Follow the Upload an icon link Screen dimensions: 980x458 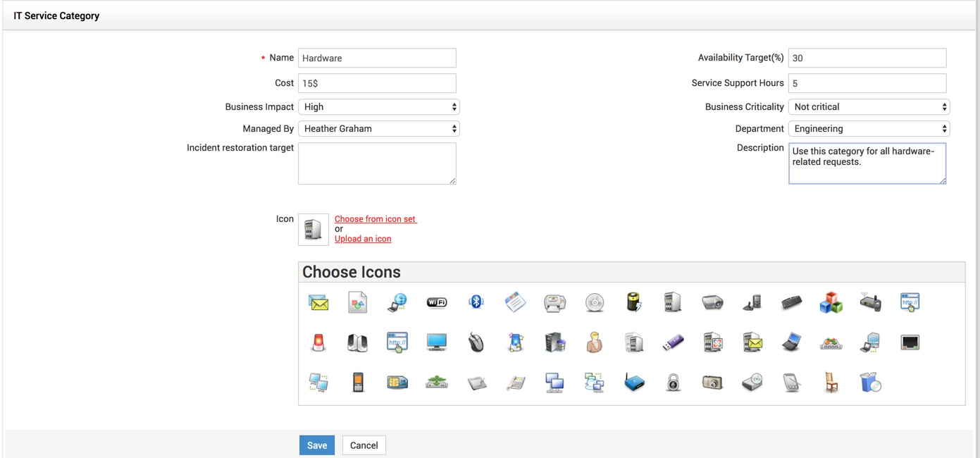click(363, 239)
